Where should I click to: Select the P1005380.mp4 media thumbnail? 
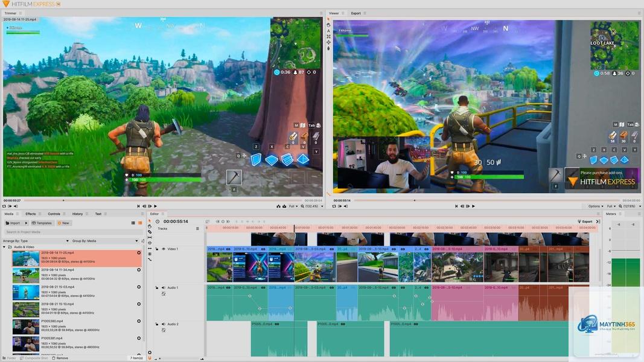pos(25,326)
